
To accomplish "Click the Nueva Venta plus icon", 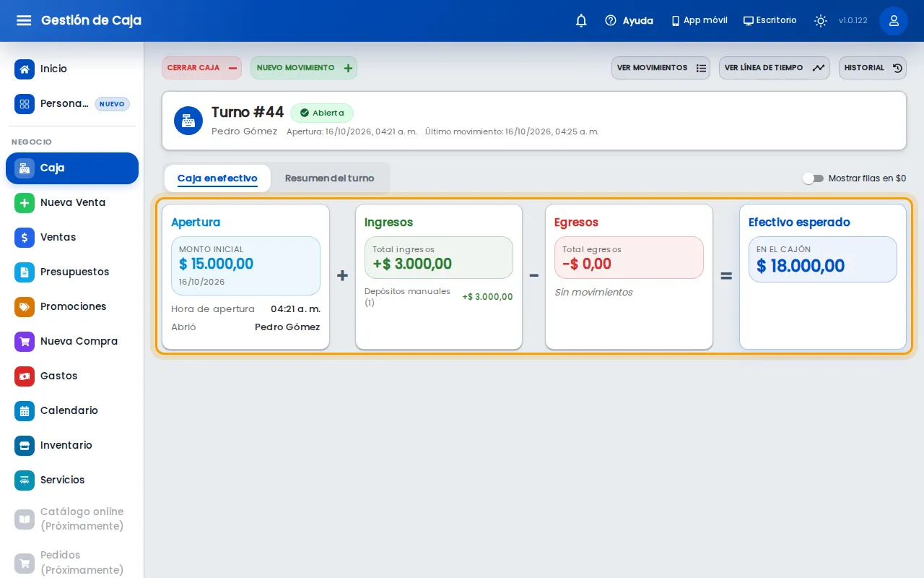I will [x=25, y=203].
